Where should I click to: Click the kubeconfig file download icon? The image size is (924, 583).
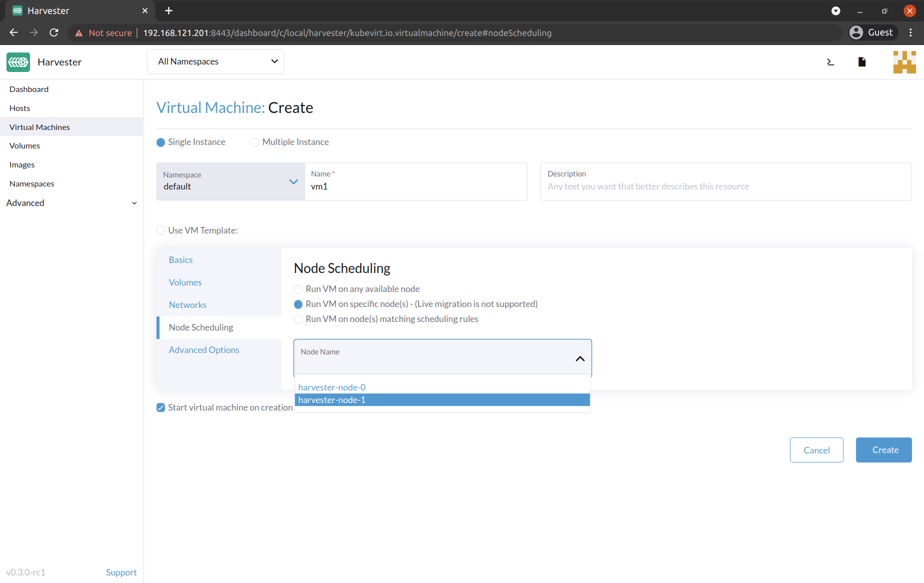point(862,62)
